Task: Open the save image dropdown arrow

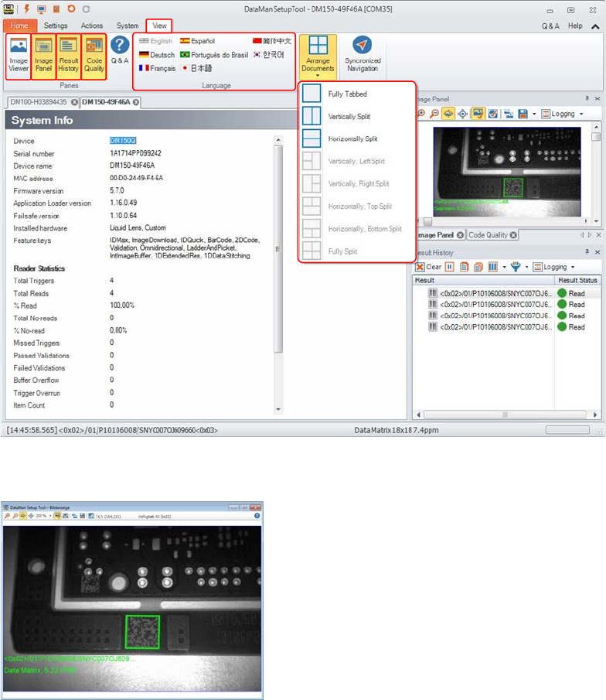Action: (534, 114)
